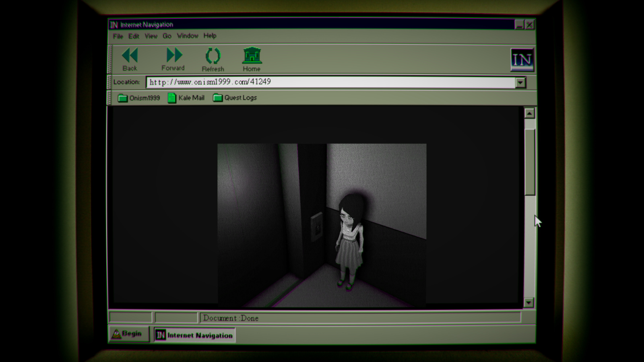Click the scroll down arrow
The image size is (644, 362).
point(529,302)
